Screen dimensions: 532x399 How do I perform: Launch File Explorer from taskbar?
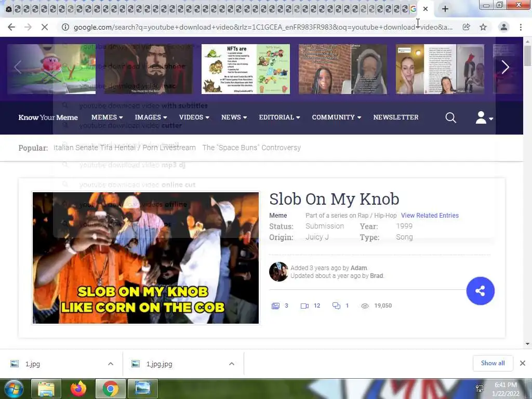coord(46,389)
